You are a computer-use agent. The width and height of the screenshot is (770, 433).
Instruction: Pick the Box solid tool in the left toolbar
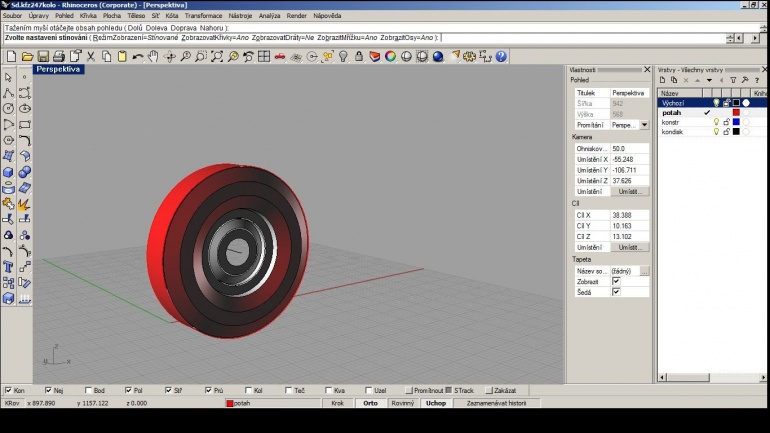(8, 172)
